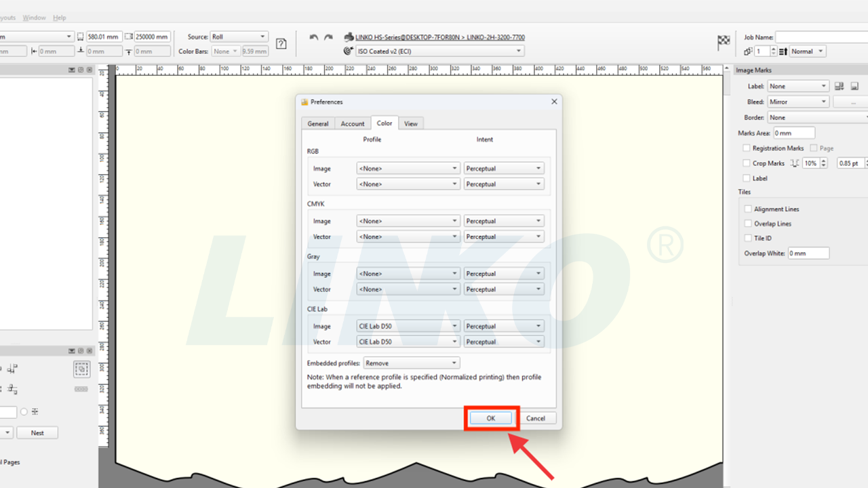Click the copies count stepper up arrow
Screen dimensions: 868x488
point(772,49)
